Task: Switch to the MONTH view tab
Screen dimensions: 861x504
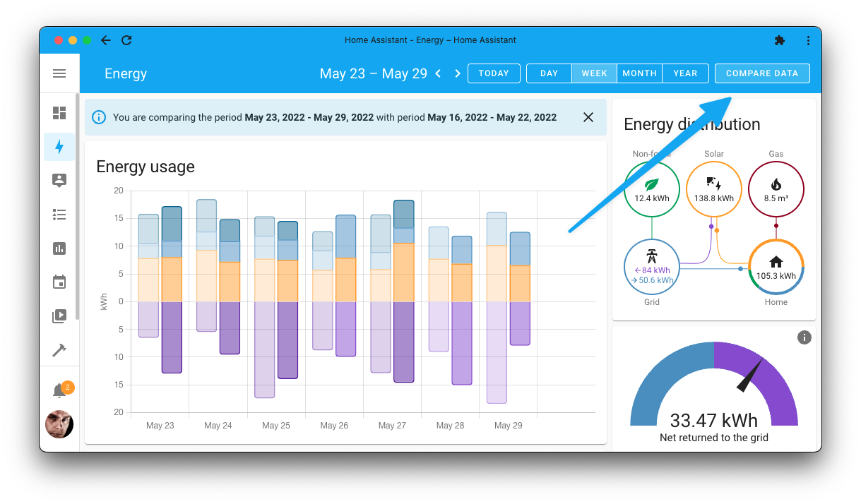Action: [x=639, y=73]
